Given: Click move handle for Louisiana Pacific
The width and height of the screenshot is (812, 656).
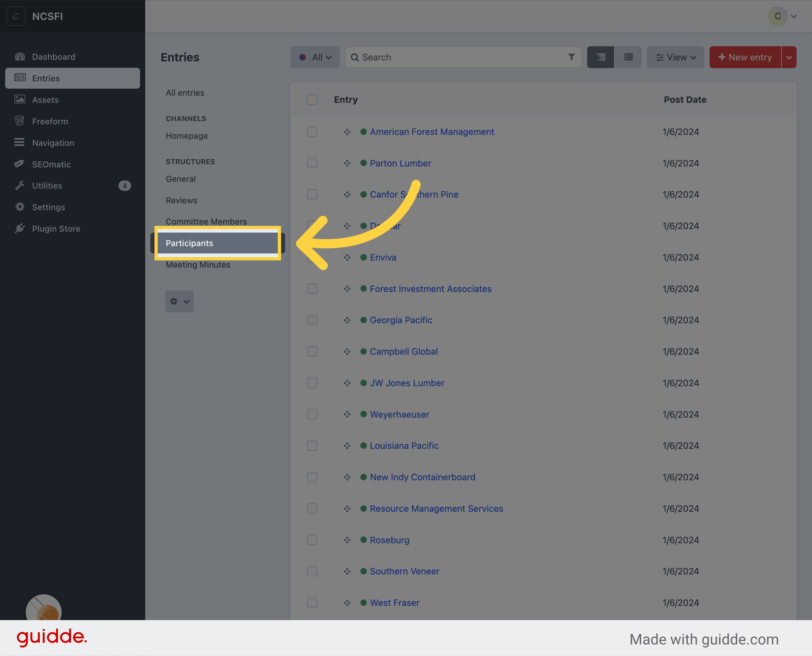Looking at the screenshot, I should click(347, 446).
